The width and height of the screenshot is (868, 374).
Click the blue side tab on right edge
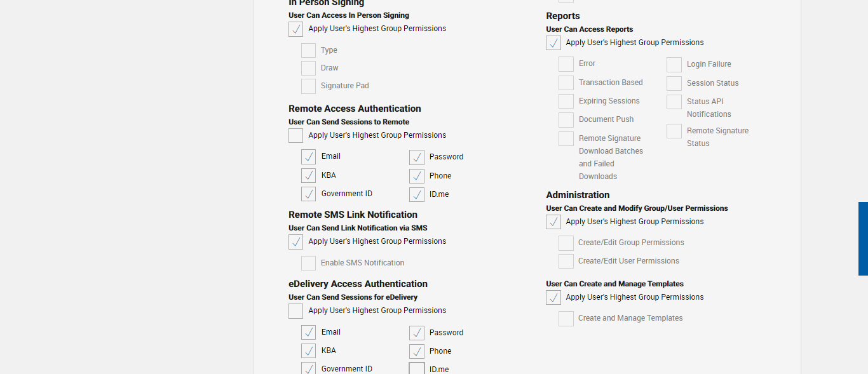(863, 239)
